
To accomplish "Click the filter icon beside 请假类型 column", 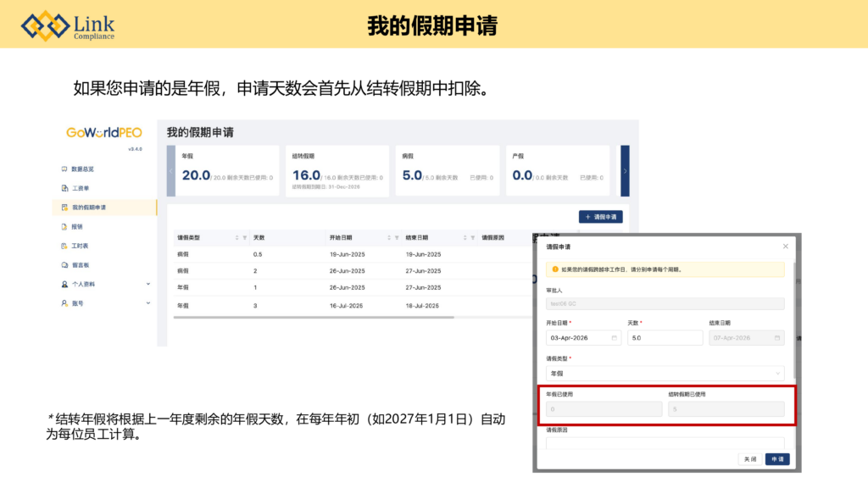I will pyautogui.click(x=245, y=238).
